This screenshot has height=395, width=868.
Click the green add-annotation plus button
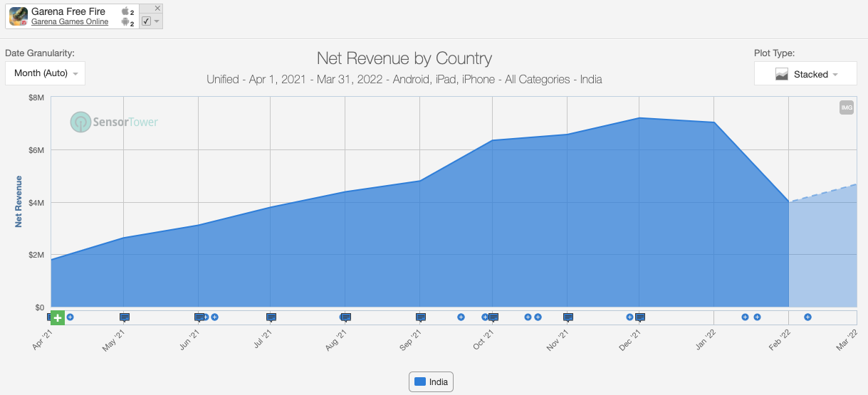pos(58,317)
